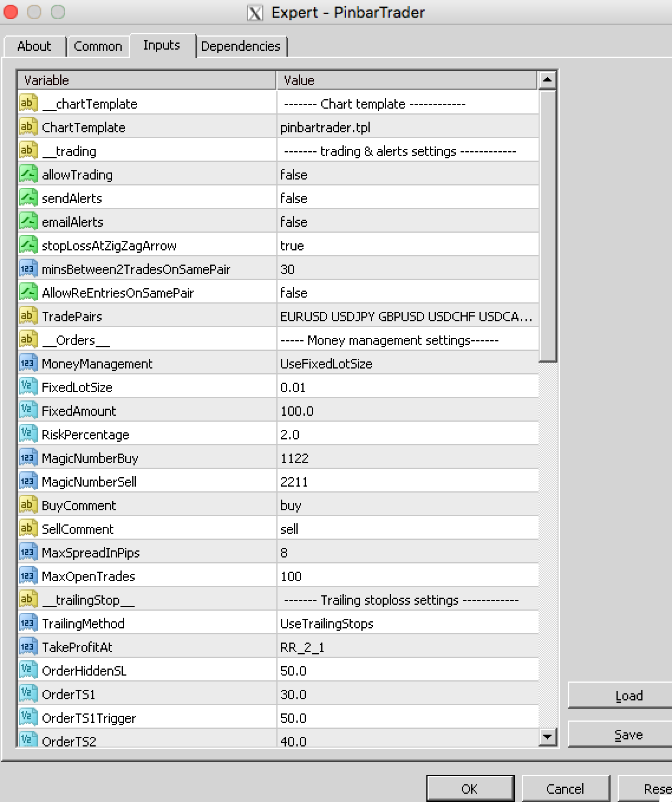Screen dimensions: 672x802
Task: Edit the MagicNumberBuy value 1122
Action: 407,458
